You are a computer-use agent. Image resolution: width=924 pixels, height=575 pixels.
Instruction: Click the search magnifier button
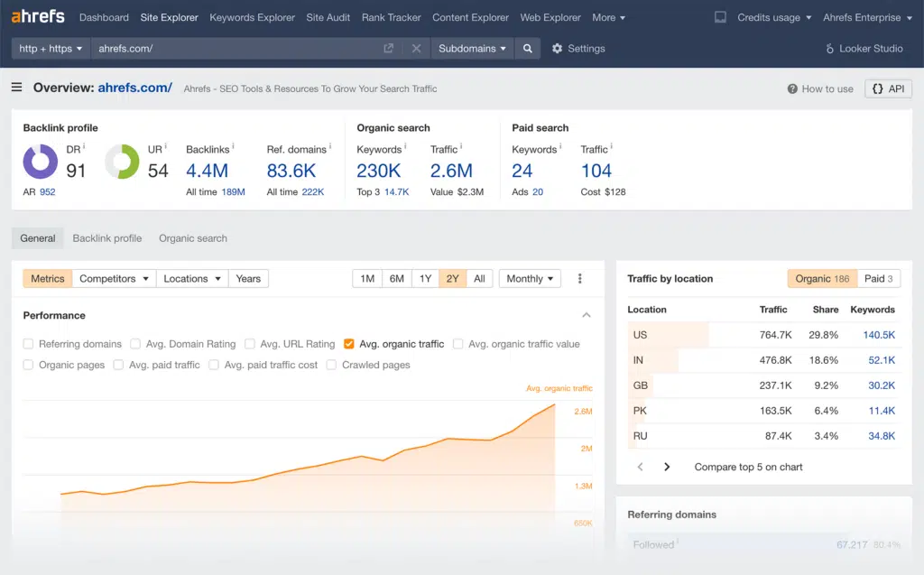(x=528, y=49)
